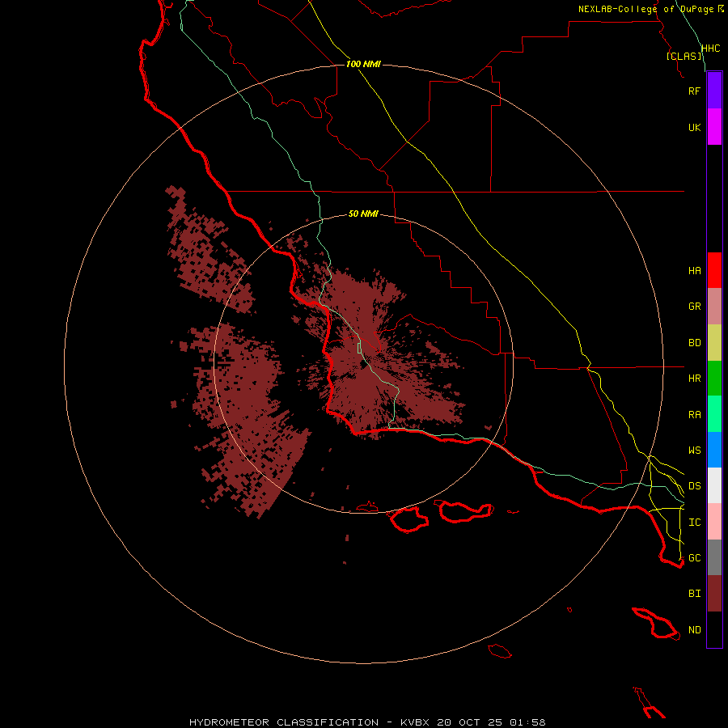Click the RF legend label
The width and height of the screenshot is (728, 728).
(x=694, y=91)
